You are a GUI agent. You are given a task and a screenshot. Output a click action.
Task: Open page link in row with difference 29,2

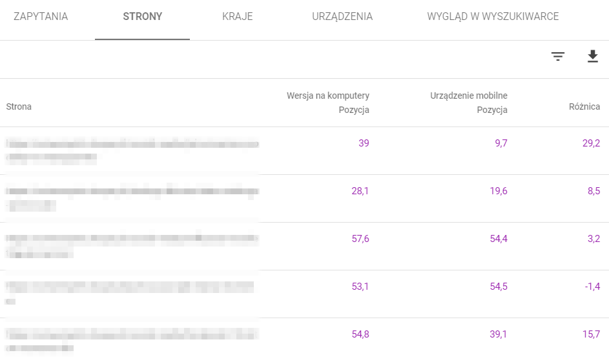[132, 150]
